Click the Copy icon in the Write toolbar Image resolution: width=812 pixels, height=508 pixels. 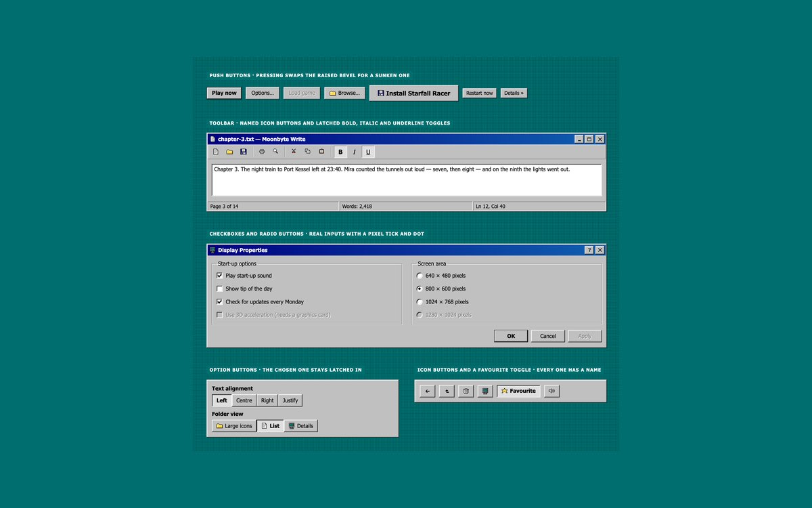[307, 152]
